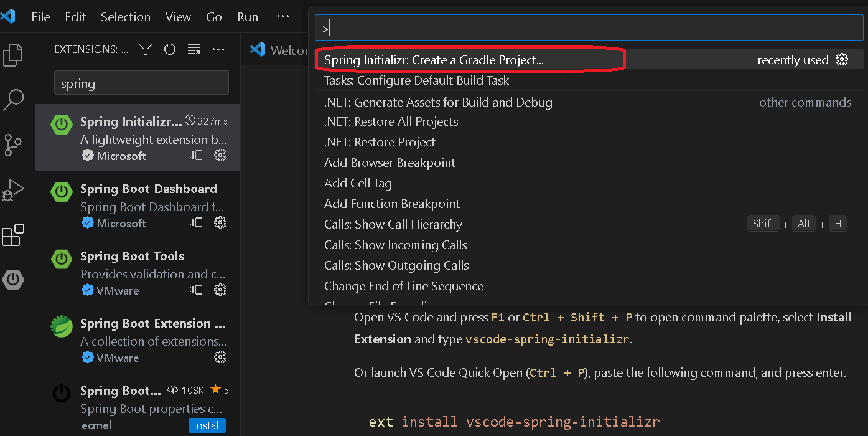Screen dimensions: 868x436
Task: Focus the command palette input field
Action: coord(589,28)
